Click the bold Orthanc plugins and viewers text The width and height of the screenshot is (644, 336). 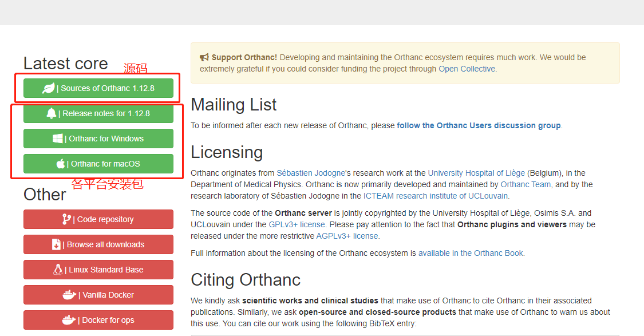click(x=512, y=225)
